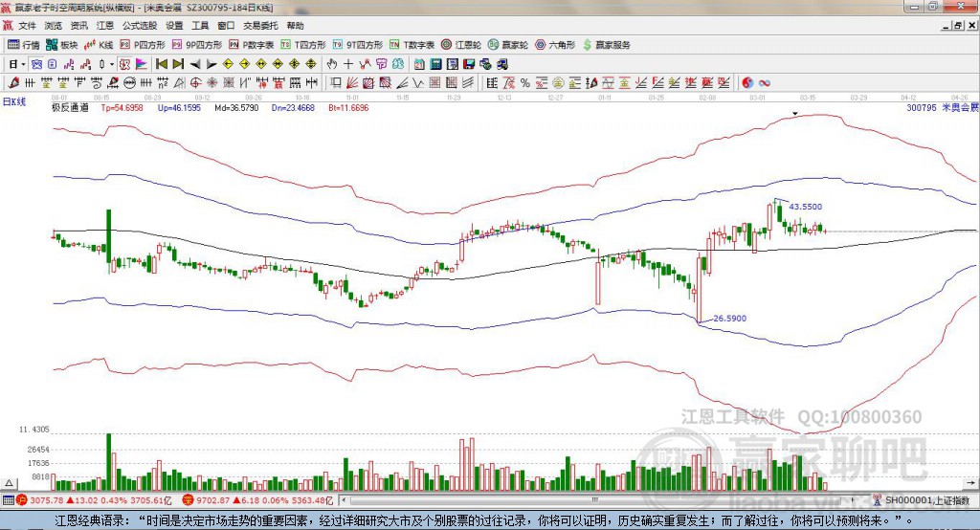Expand the 日 period dropdown arrow

coord(23,64)
